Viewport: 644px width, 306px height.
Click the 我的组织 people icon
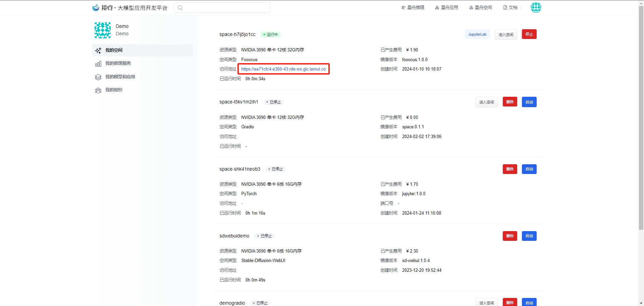pos(98,90)
